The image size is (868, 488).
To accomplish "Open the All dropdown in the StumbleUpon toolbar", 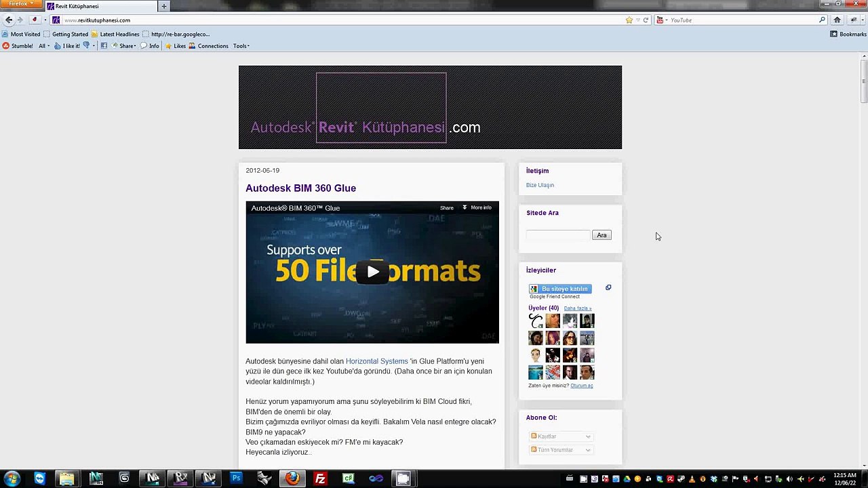I will click(43, 46).
